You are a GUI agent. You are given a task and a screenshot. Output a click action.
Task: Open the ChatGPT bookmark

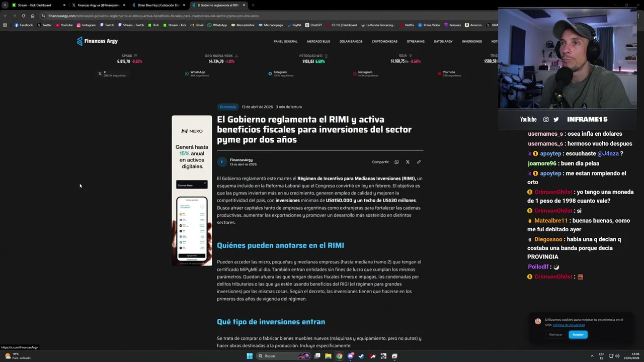pos(314,25)
